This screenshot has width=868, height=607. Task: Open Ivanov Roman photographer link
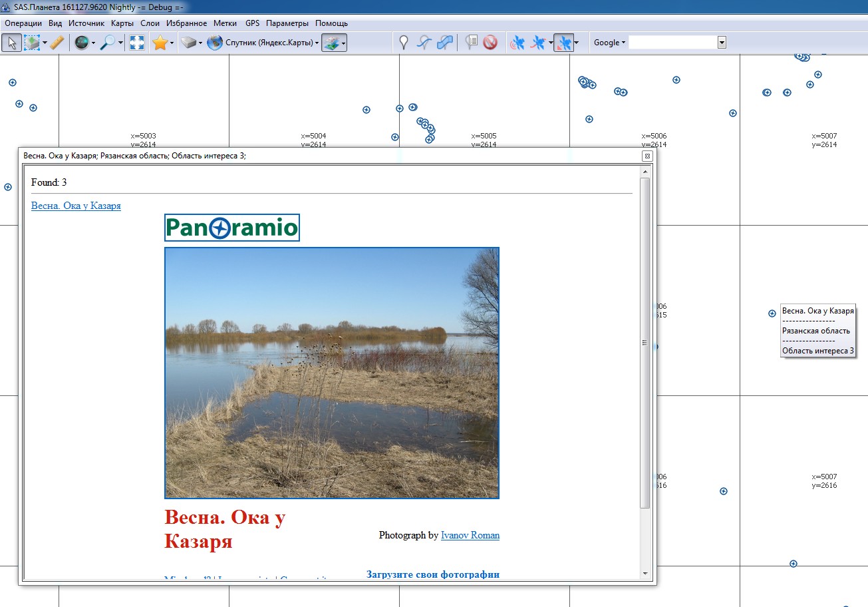tap(470, 535)
